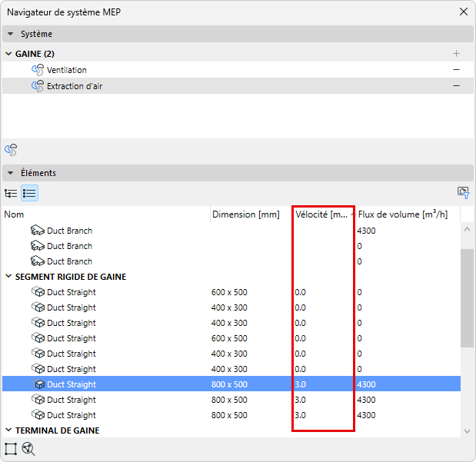476x462 pixels.
Task: Click the MEP system icon below the list
Action: 11,150
